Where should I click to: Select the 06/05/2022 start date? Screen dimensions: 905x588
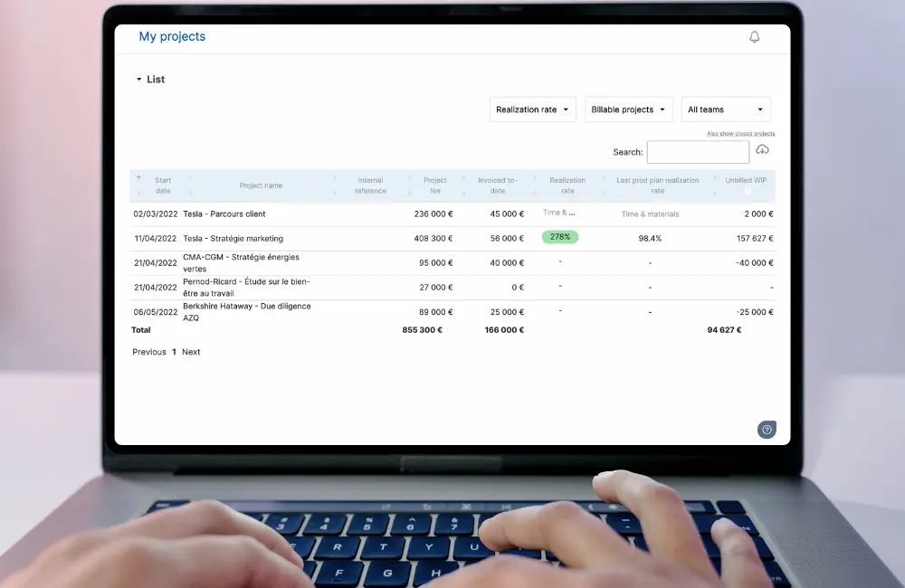156,312
